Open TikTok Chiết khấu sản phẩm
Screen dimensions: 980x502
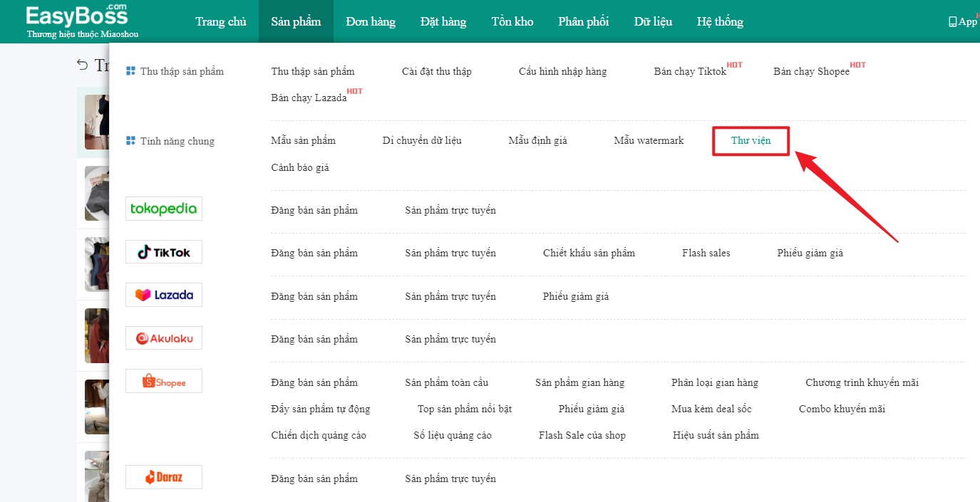(589, 253)
